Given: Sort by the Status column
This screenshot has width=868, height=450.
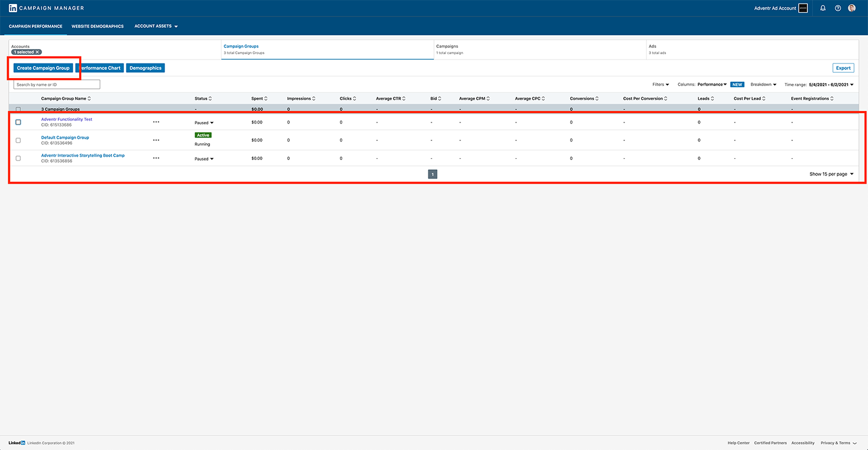Looking at the screenshot, I should click(203, 99).
